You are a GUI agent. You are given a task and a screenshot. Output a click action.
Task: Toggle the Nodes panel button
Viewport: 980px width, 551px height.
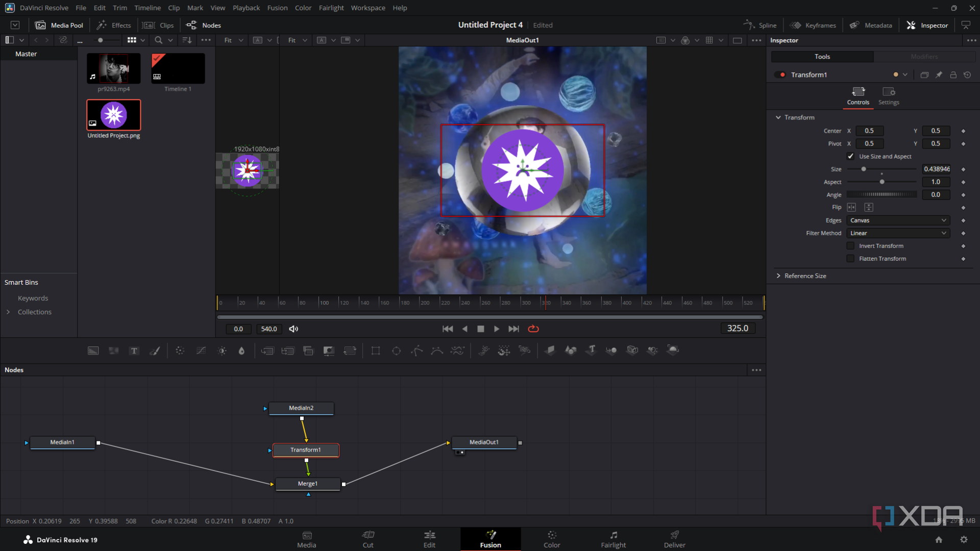pyautogui.click(x=204, y=25)
